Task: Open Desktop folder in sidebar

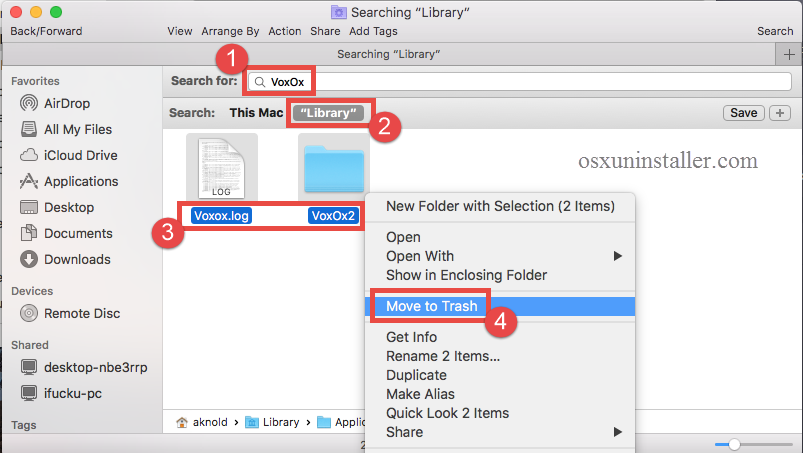Action: coord(57,207)
